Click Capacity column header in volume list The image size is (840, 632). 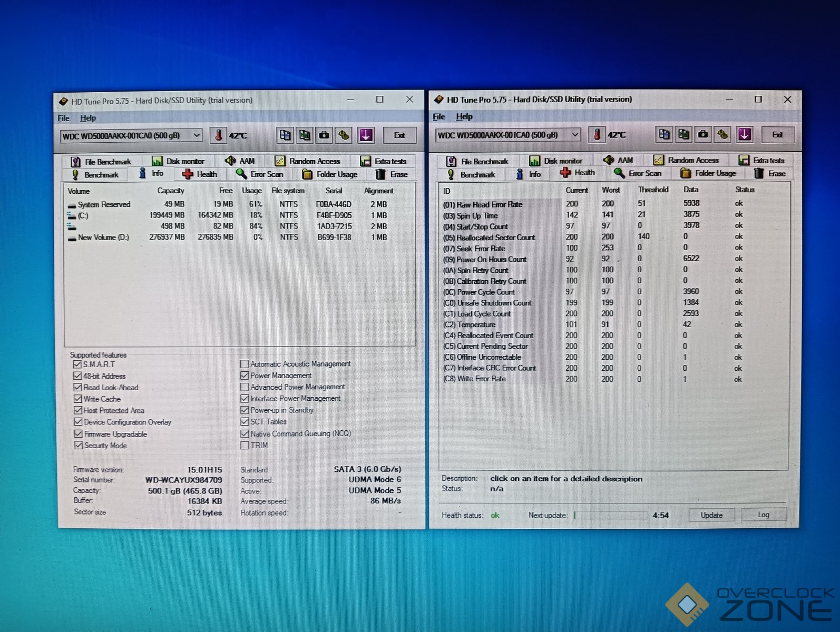tap(171, 191)
